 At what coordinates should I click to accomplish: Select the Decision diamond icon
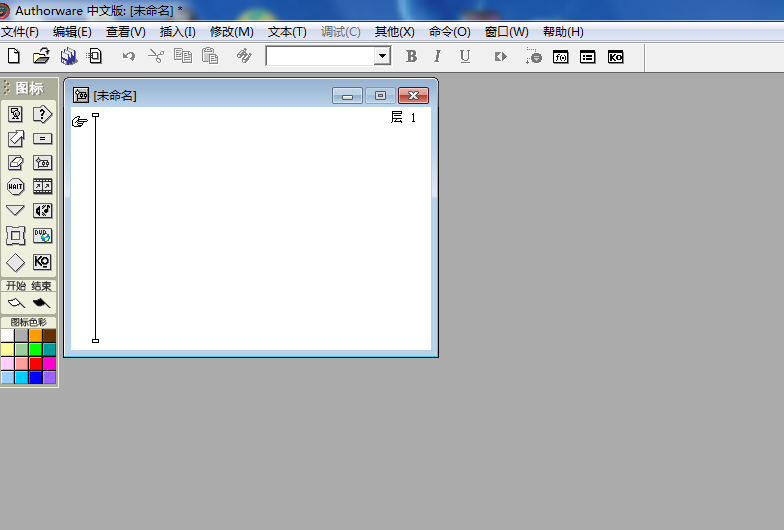(16, 262)
